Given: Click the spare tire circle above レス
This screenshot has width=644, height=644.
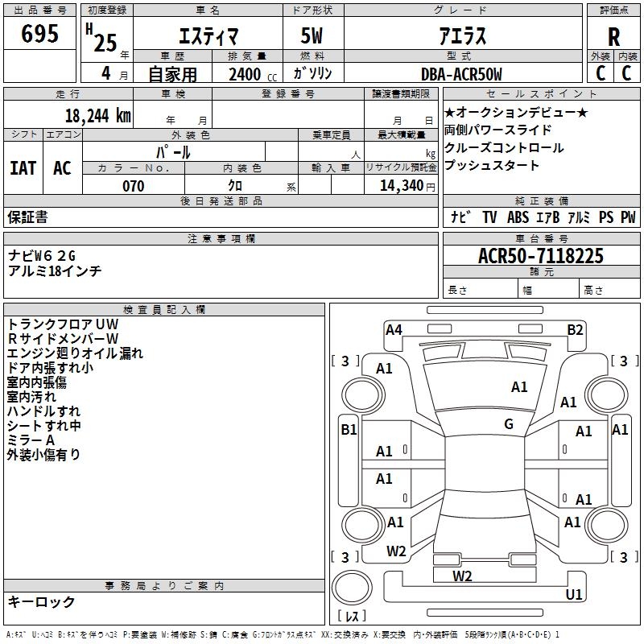Looking at the screenshot, I should tap(352, 588).
